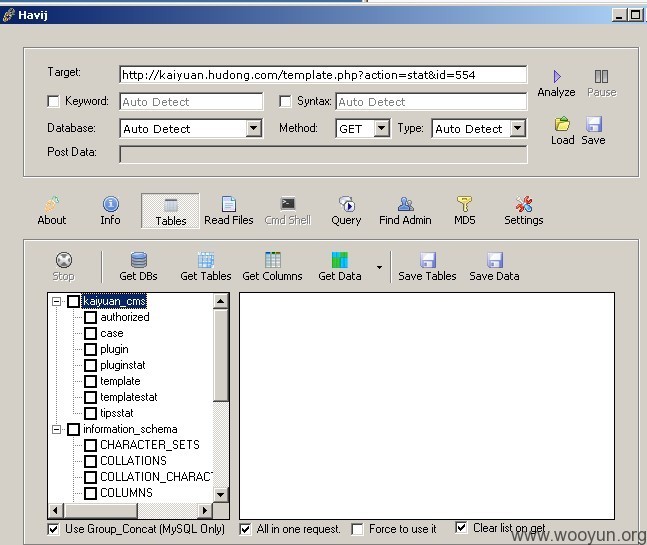This screenshot has height=545, width=647.
Task: Click the Save floppy icon near Load
Action: [593, 124]
